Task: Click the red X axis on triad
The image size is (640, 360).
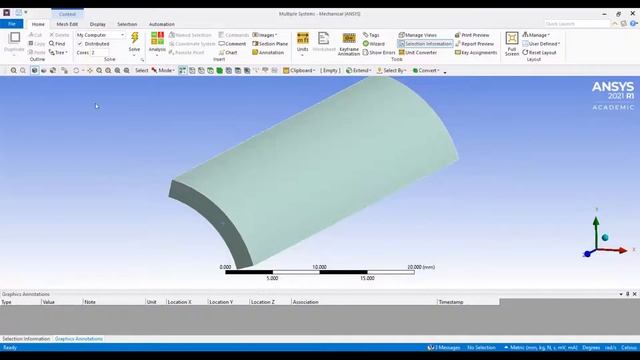Action: [613, 250]
